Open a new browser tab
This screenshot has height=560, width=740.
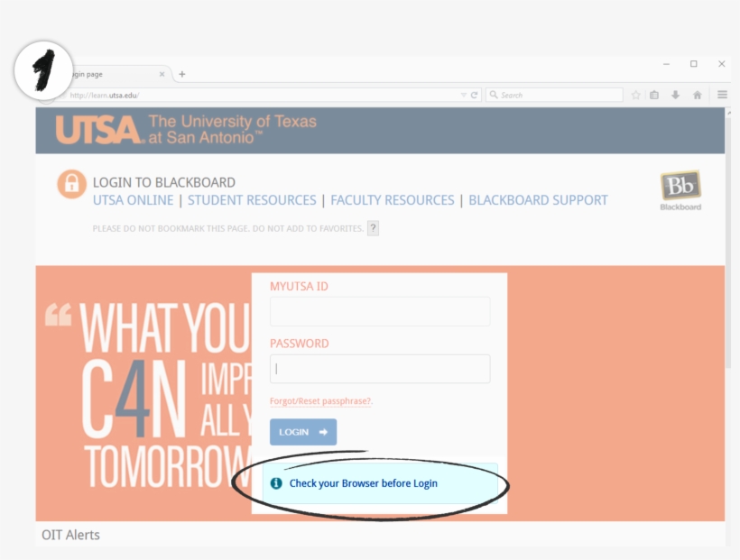pyautogui.click(x=182, y=74)
